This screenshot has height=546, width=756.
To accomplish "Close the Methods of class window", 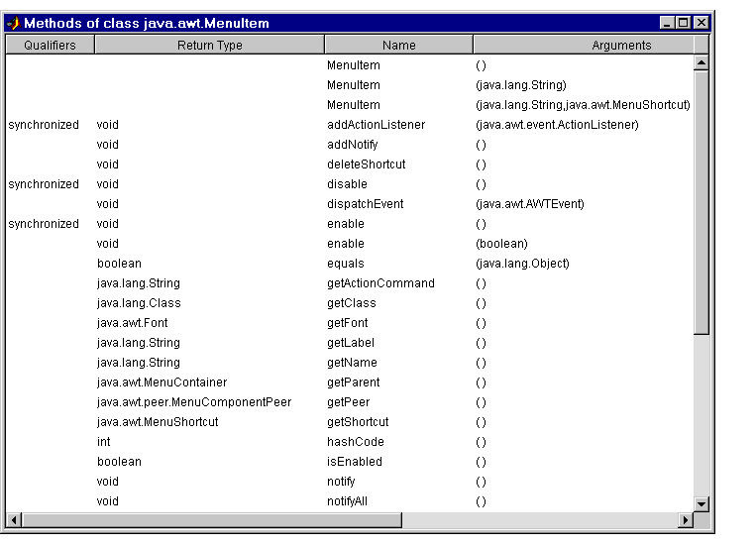I will click(x=701, y=23).
